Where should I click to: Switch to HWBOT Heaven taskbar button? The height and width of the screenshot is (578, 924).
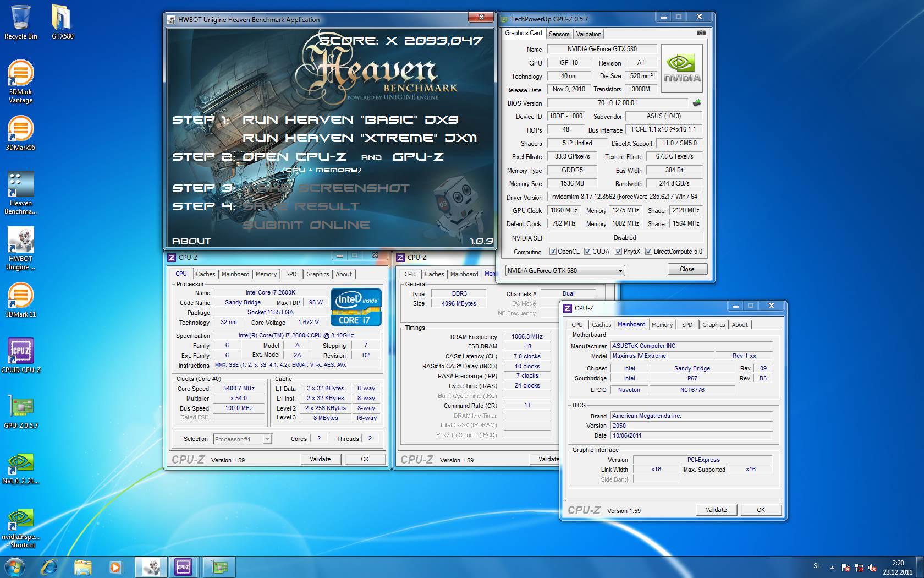151,567
